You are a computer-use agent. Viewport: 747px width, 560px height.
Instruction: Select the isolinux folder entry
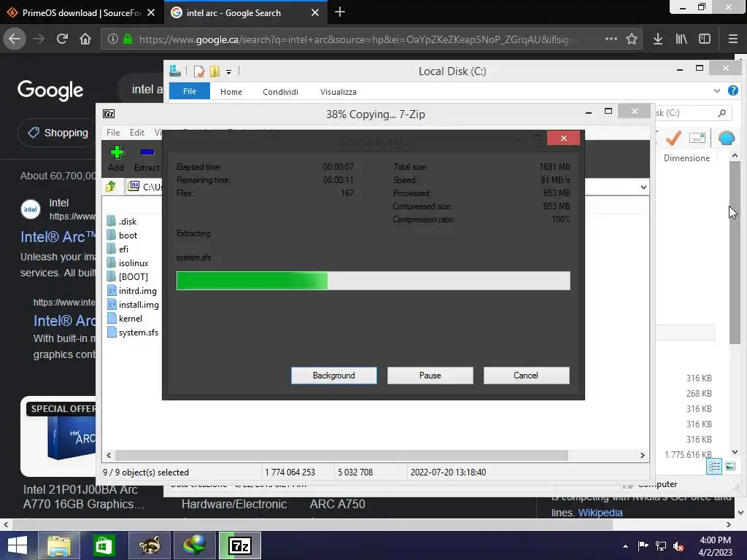[x=128, y=262]
